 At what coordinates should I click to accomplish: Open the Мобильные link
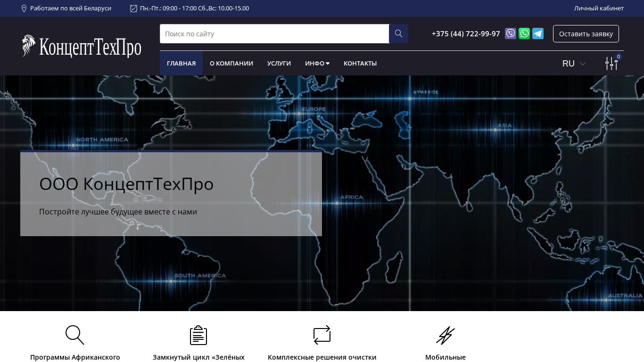tap(446, 357)
